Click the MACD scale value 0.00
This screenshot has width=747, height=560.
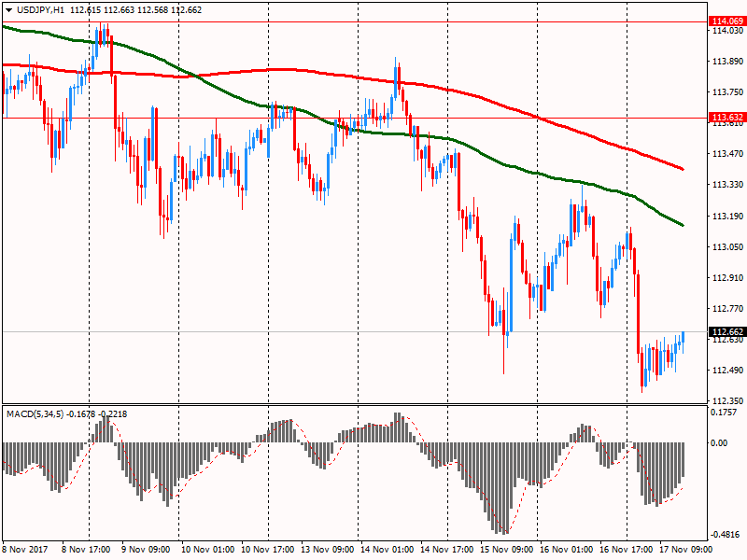[719, 442]
